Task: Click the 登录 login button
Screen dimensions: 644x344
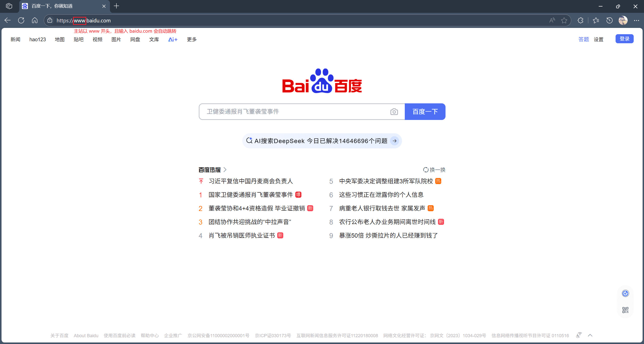Action: 625,39
